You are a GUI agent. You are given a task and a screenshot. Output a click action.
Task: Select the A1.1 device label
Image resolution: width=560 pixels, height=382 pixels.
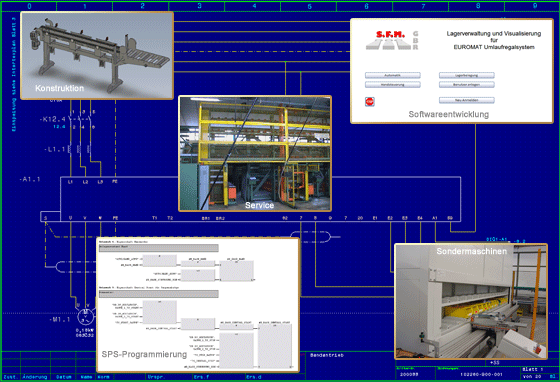(30, 179)
